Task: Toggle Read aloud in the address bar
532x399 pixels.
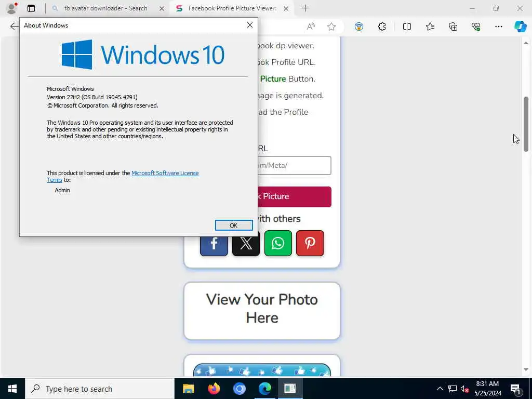Action: pyautogui.click(x=311, y=26)
